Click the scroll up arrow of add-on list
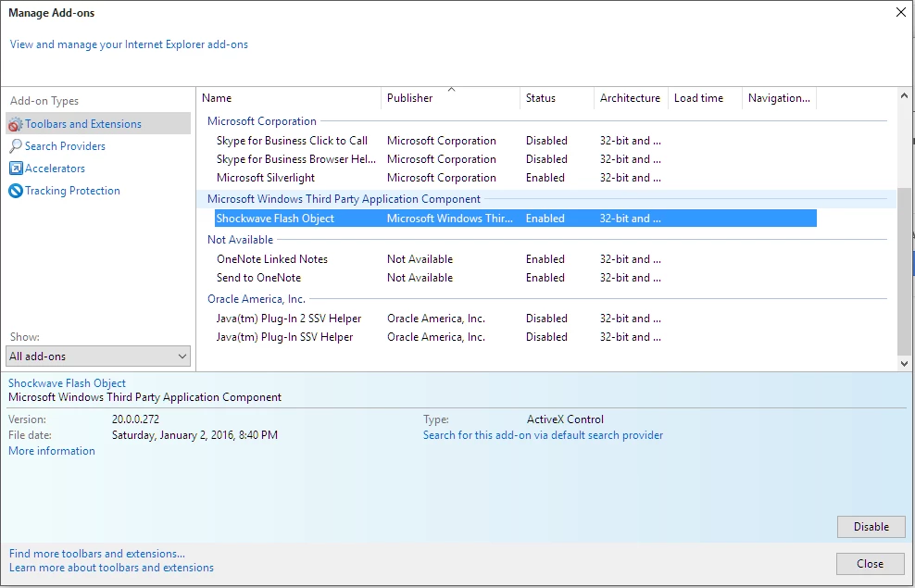 pos(904,95)
